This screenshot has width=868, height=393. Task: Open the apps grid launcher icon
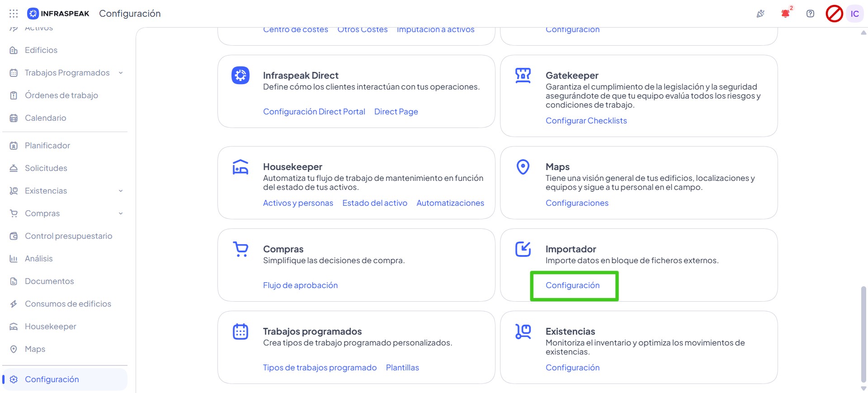[14, 14]
